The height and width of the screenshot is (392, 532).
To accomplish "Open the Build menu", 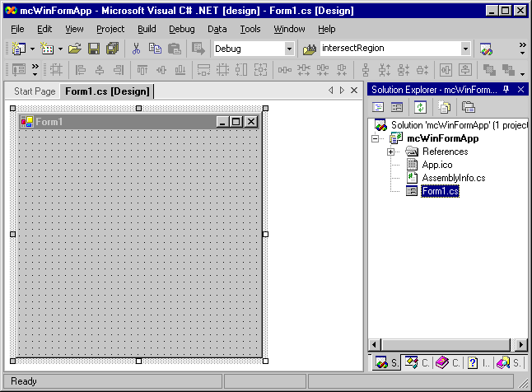I will click(x=147, y=29).
